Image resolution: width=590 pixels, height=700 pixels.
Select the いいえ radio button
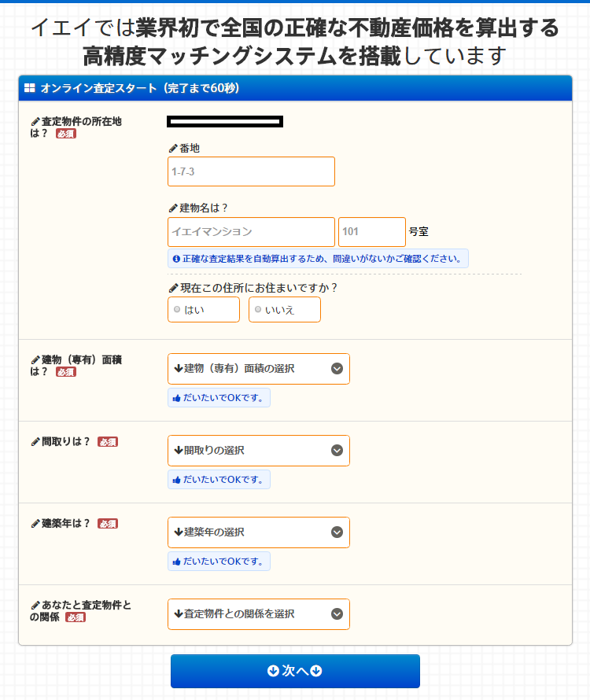coord(259,309)
